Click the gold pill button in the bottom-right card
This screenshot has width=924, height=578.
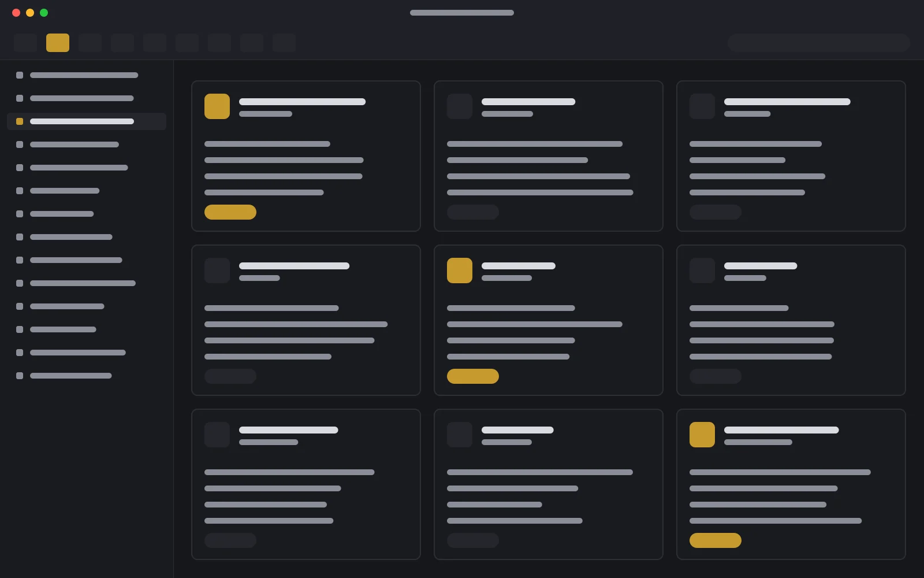click(716, 540)
